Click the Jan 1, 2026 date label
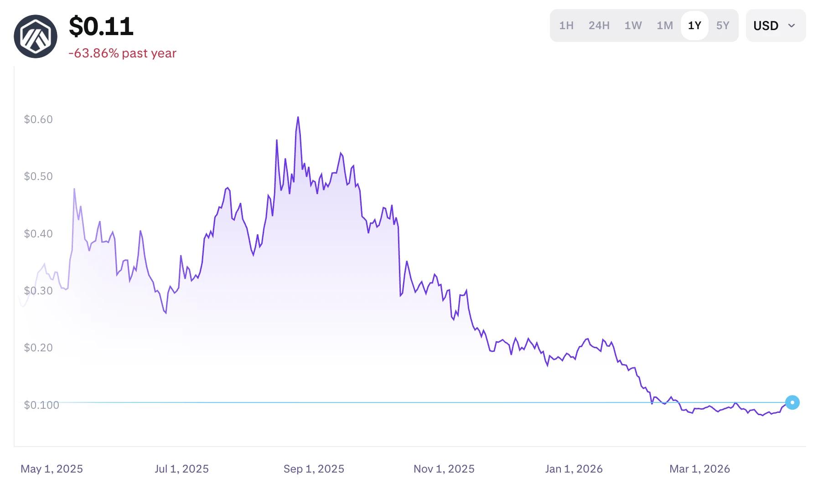Viewport: 818px width, 504px height. point(574,469)
